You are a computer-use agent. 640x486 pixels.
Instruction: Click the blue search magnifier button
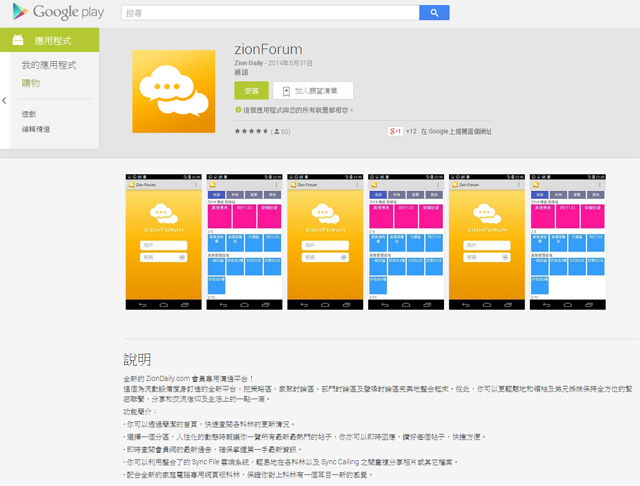pyautogui.click(x=434, y=13)
